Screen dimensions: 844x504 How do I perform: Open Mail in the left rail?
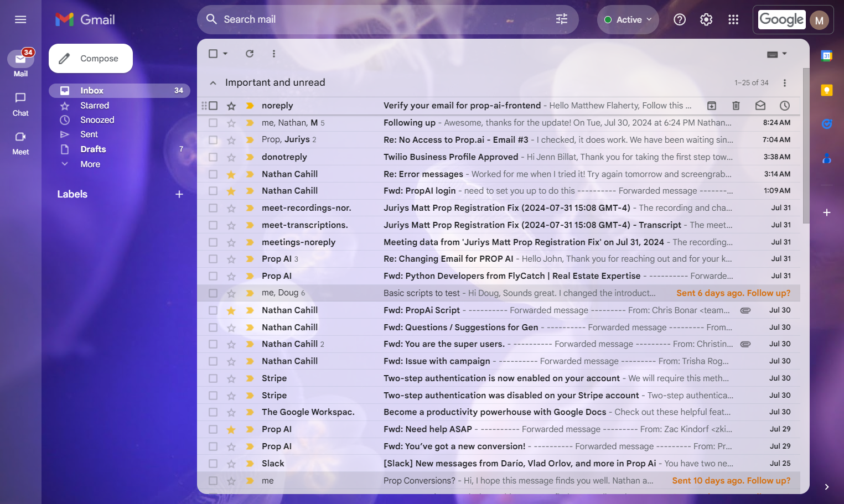[x=20, y=64]
